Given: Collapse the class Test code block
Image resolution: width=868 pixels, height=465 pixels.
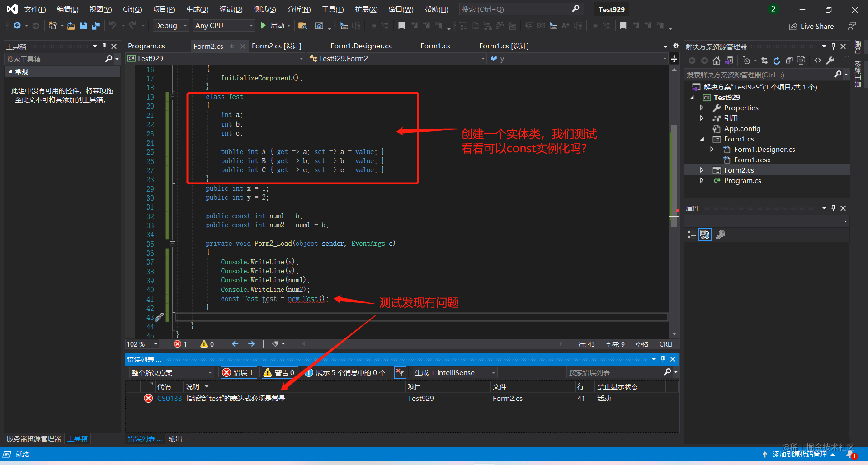Looking at the screenshot, I should point(173,97).
